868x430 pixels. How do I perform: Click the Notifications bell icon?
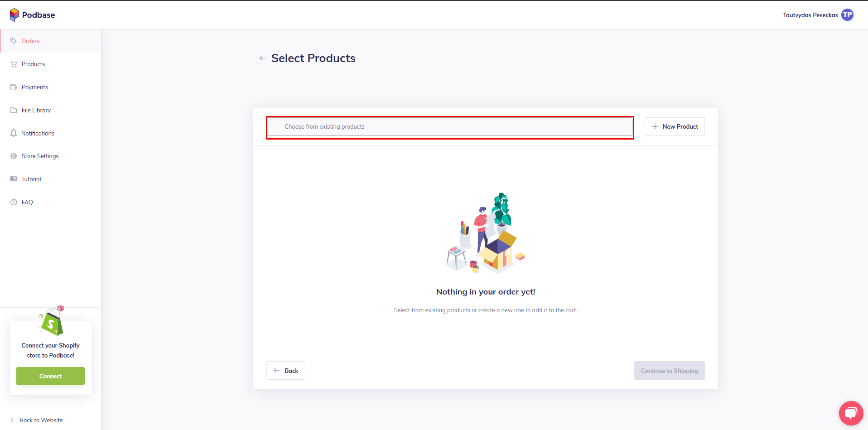14,133
